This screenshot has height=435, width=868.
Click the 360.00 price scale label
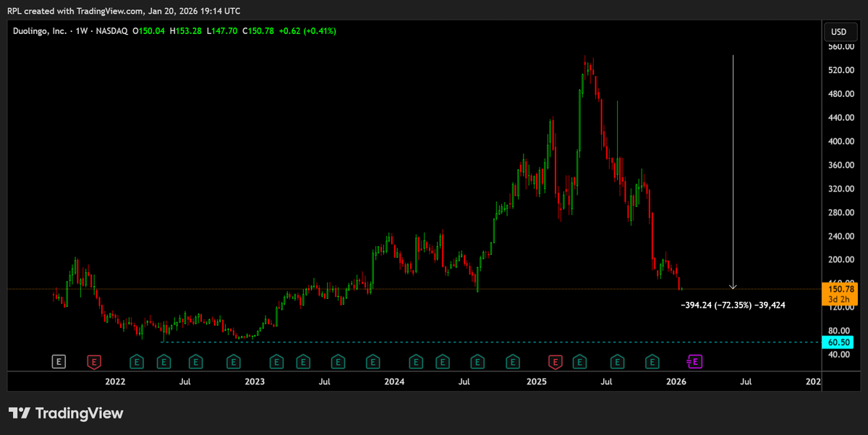(841, 165)
